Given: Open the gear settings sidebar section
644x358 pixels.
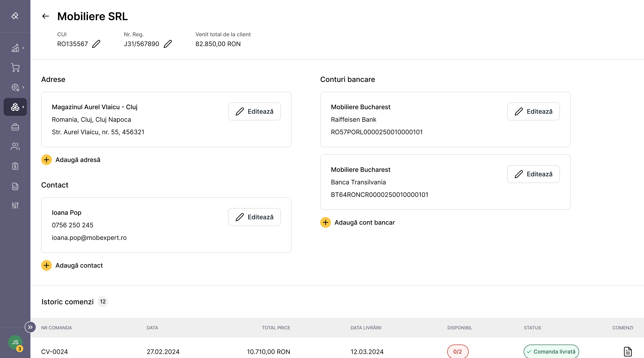Looking at the screenshot, I should click(x=15, y=87).
